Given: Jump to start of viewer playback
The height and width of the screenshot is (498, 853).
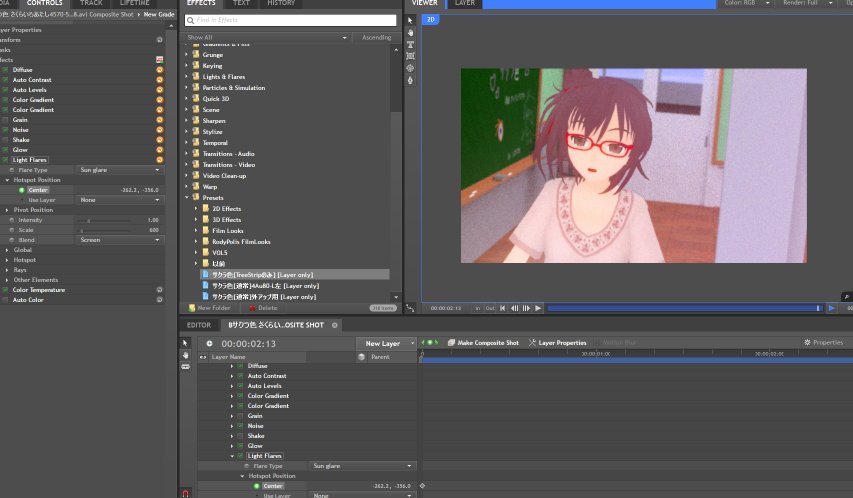Looking at the screenshot, I should 503,308.
